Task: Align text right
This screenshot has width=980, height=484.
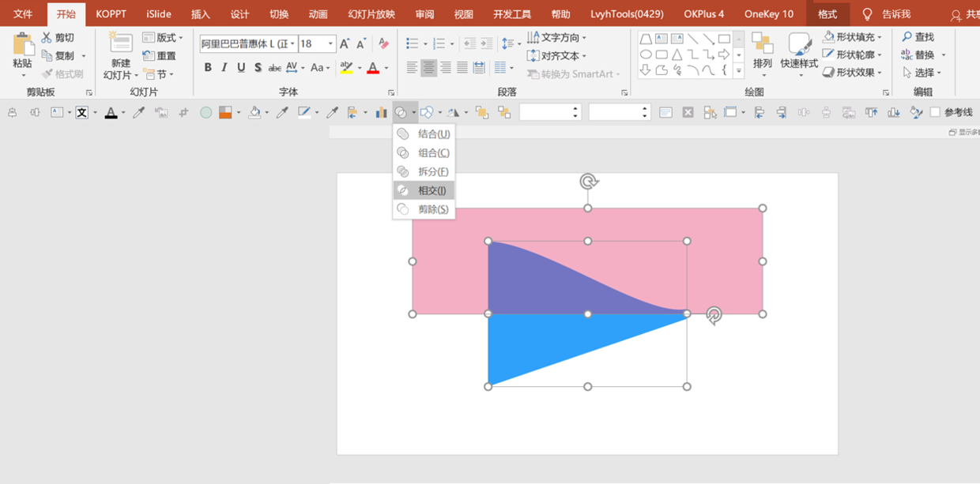Action: 445,68
